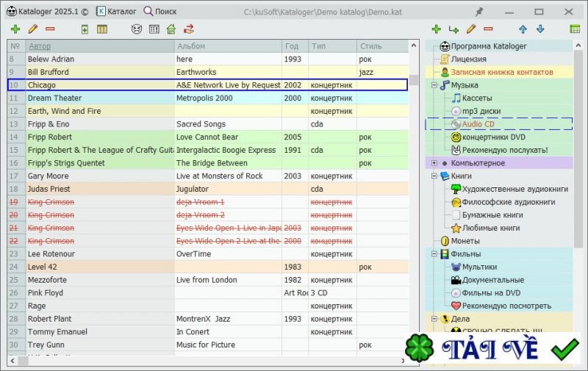Image resolution: width=588 pixels, height=371 pixels.
Task: Click the pencil edit-record icon in left toolbar
Action: click(x=32, y=29)
